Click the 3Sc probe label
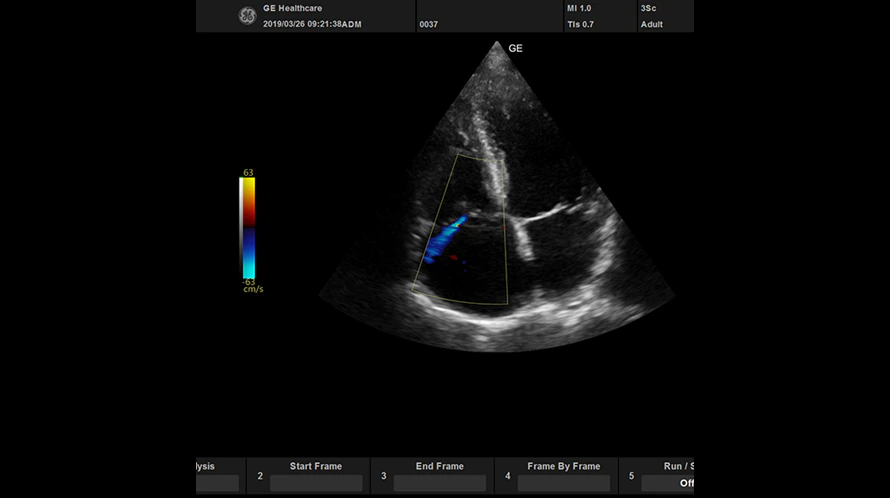Screen dimensions: 890x498 click(x=649, y=8)
